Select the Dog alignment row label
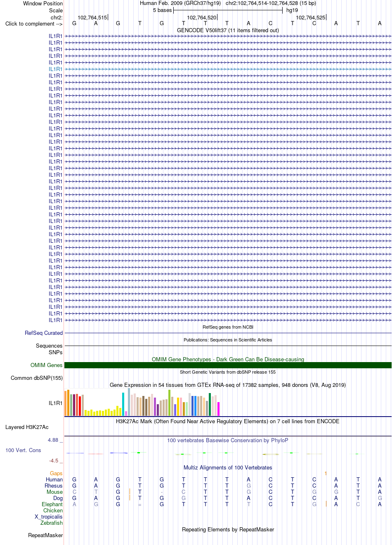The image size is (392, 545). pyautogui.click(x=58, y=498)
